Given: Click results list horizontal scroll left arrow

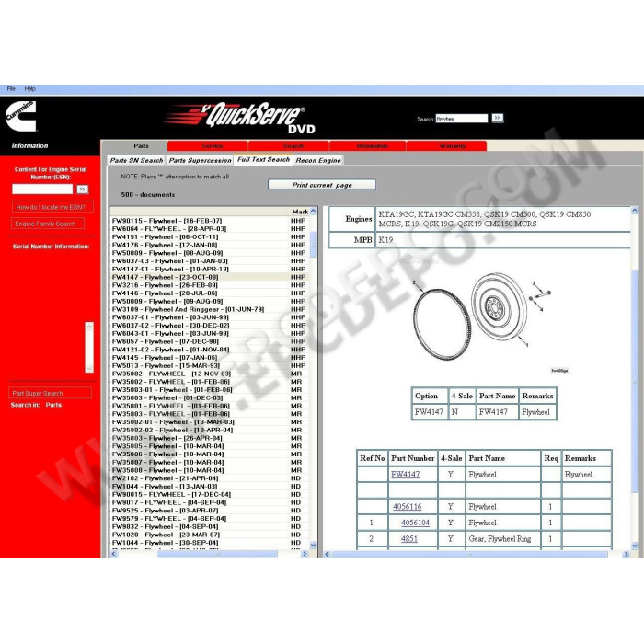Looking at the screenshot, I should pyautogui.click(x=114, y=554).
